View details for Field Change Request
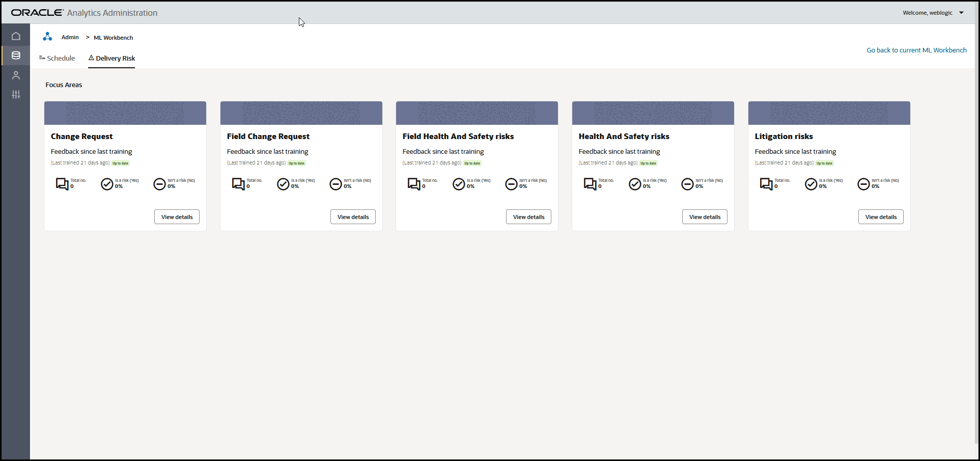This screenshot has width=980, height=461. click(353, 217)
